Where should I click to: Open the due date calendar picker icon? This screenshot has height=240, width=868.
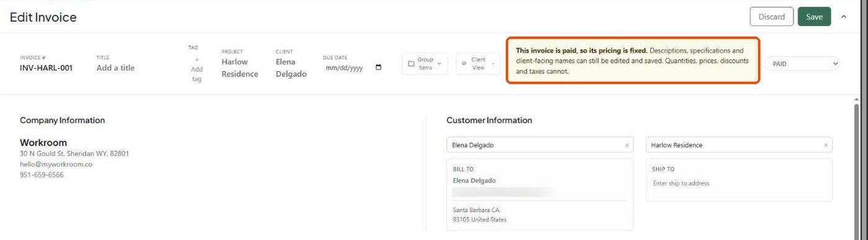click(378, 68)
